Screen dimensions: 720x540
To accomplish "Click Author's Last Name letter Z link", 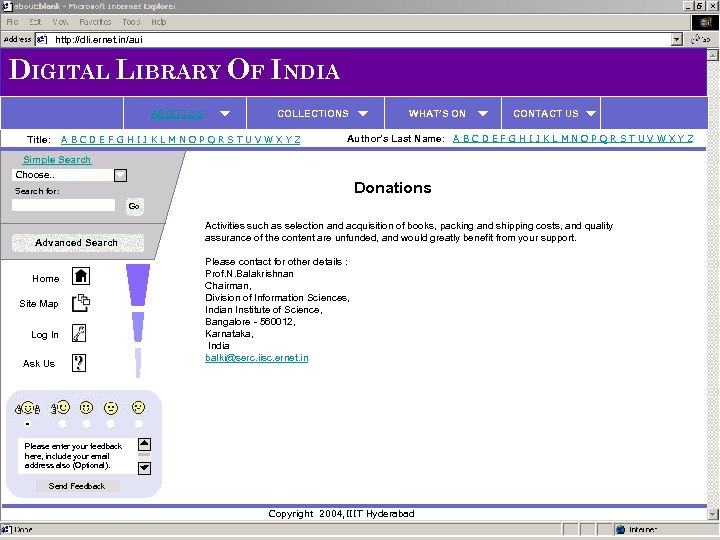I will (x=690, y=139).
